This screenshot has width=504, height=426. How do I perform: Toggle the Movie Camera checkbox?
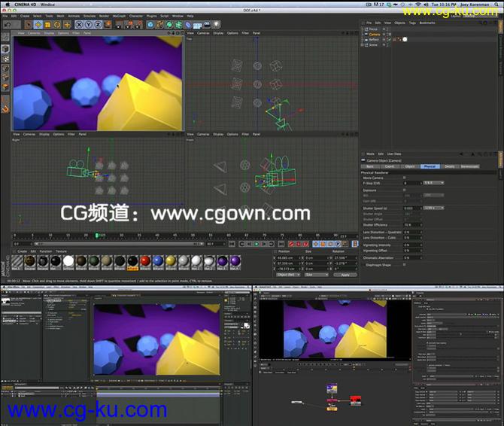405,178
